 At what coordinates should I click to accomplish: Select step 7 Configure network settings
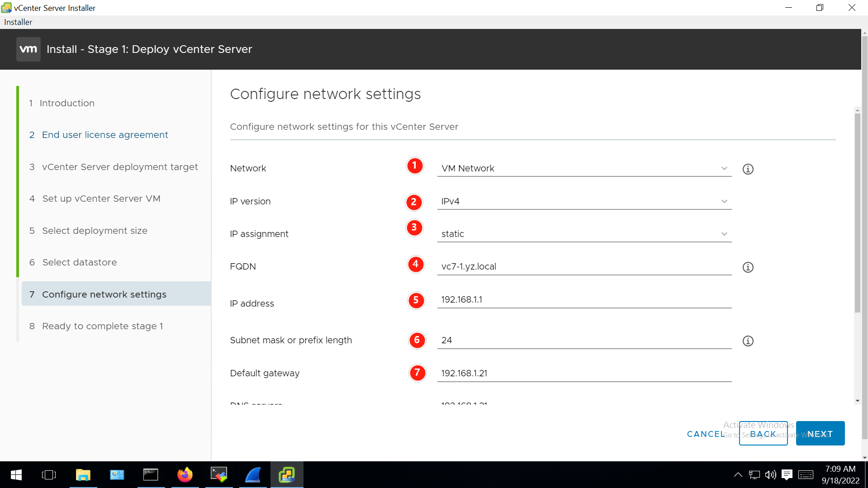pyautogui.click(x=116, y=294)
